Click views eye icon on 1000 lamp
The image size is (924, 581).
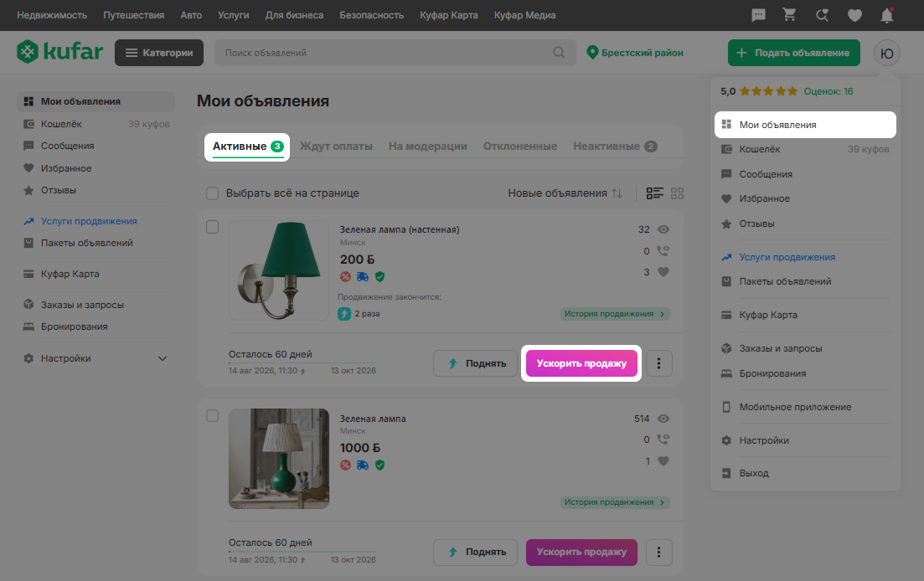pyautogui.click(x=663, y=419)
